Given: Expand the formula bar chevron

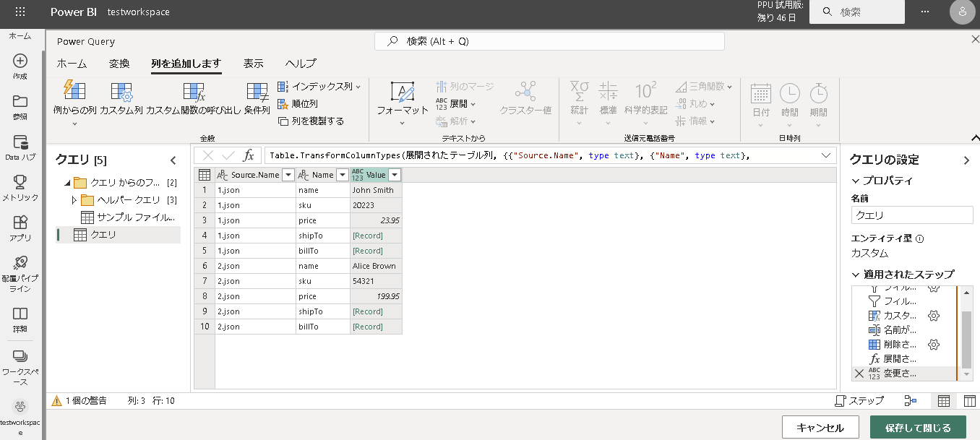Looking at the screenshot, I should [x=826, y=155].
